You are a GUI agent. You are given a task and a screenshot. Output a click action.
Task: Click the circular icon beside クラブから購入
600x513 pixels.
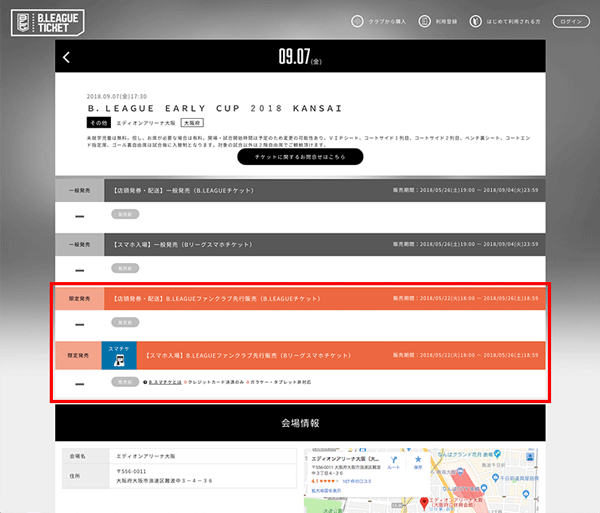(357, 21)
